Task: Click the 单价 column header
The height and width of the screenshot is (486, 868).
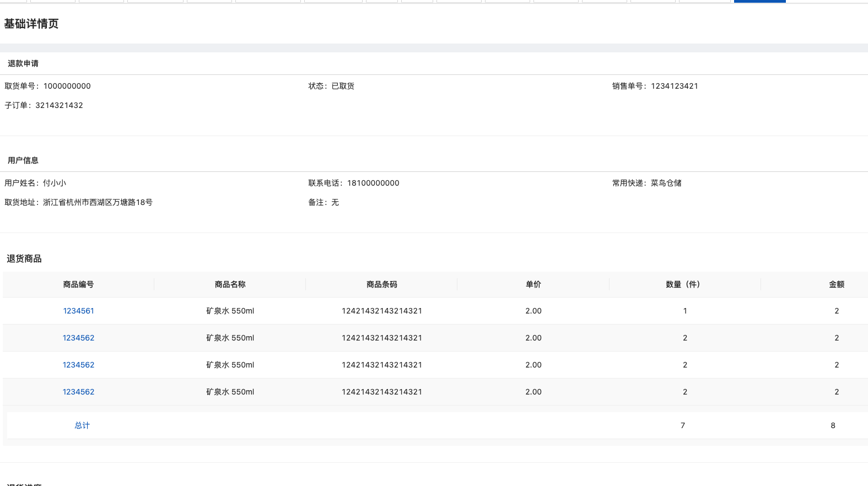Action: (x=533, y=284)
